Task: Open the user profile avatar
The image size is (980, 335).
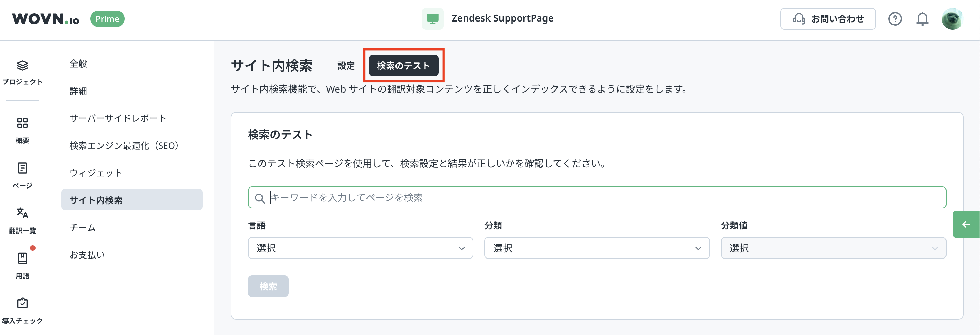Action: pyautogui.click(x=952, y=19)
